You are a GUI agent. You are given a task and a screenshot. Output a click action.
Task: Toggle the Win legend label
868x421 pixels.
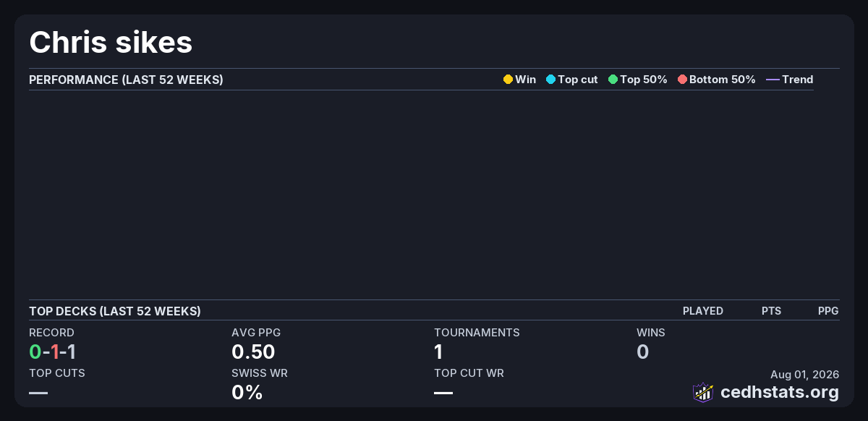pos(525,80)
